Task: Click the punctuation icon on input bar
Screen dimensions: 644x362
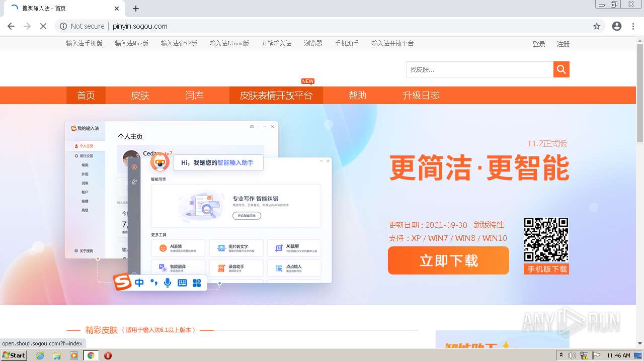Action: (x=154, y=283)
